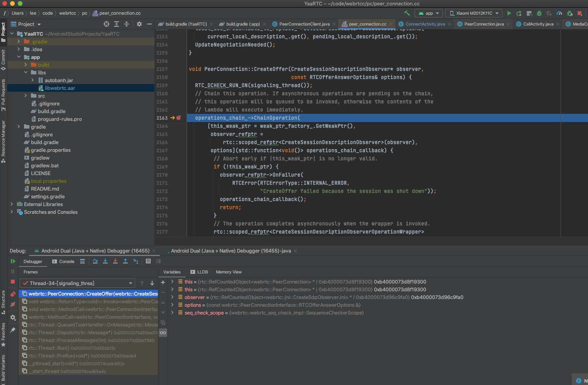Toggle the Pin Tab icon in debug sidebar
The height and width of the screenshot is (385, 588).
(x=13, y=330)
